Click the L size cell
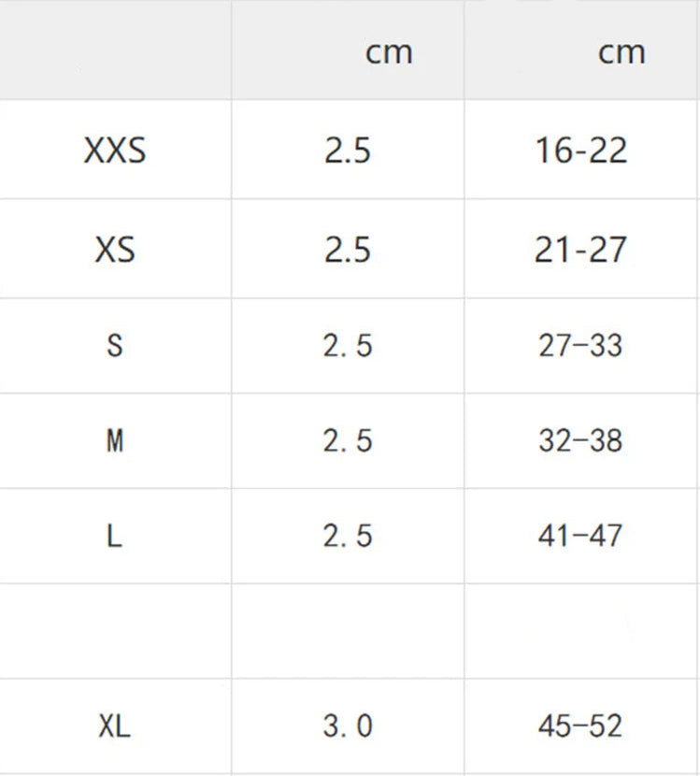700x776 pixels. click(x=115, y=536)
